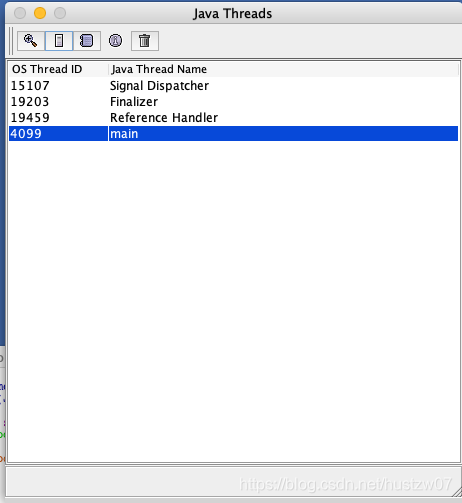Screen dimensions: 462x503
Task: Click the toolbar drag handle grip
Action: point(11,41)
